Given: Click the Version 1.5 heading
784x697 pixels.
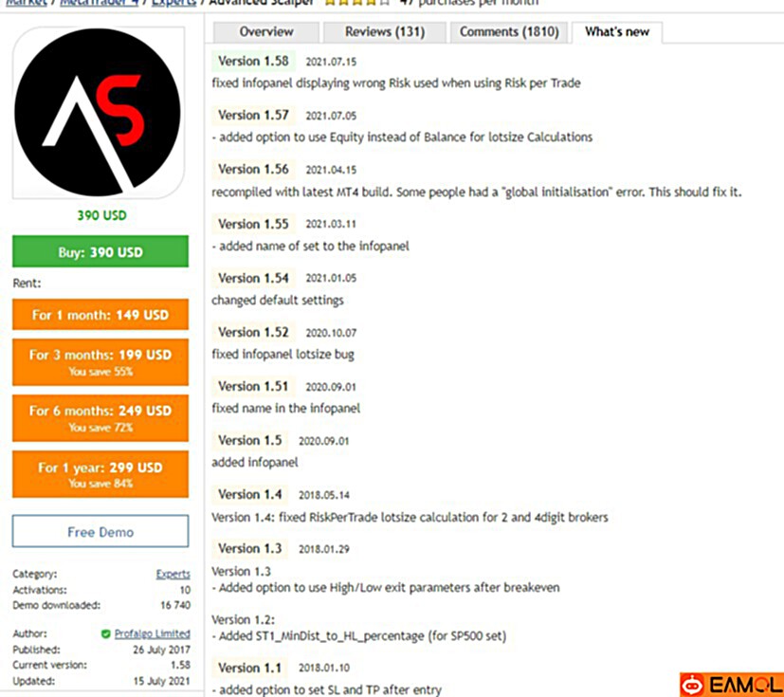Looking at the screenshot, I should (x=250, y=440).
